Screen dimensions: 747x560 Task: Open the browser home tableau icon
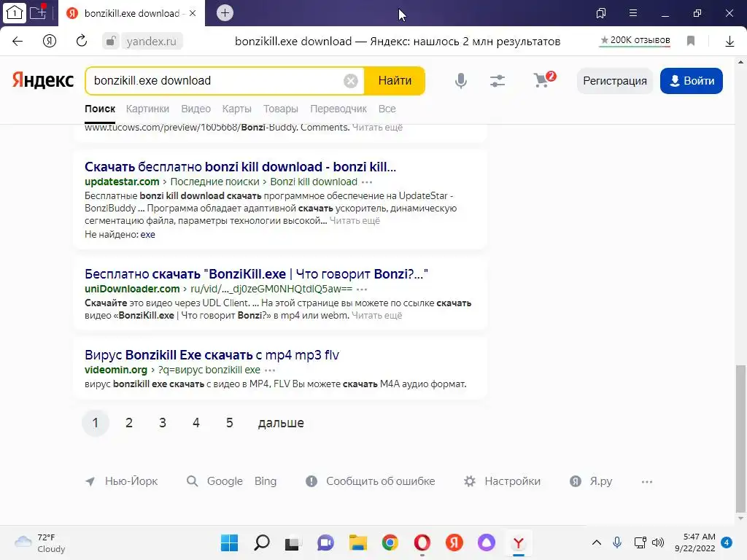pos(15,13)
